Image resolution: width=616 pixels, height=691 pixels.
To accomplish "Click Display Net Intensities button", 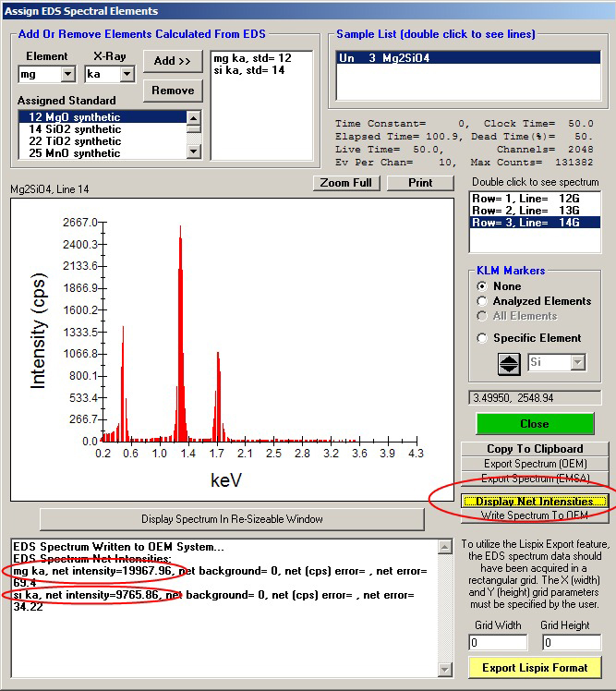I will [535, 501].
